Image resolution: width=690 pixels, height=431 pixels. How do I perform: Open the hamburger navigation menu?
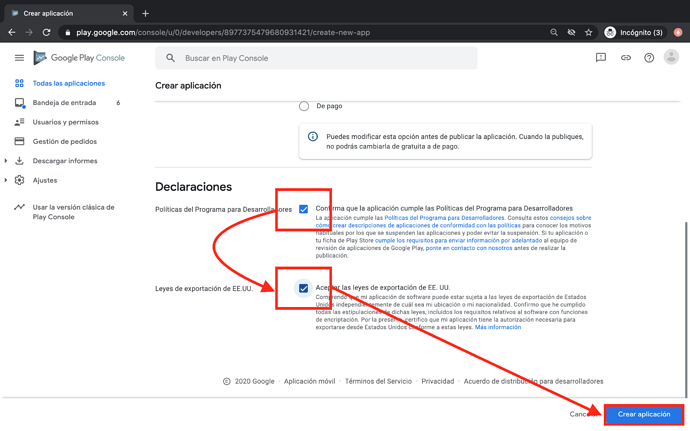pyautogui.click(x=19, y=58)
